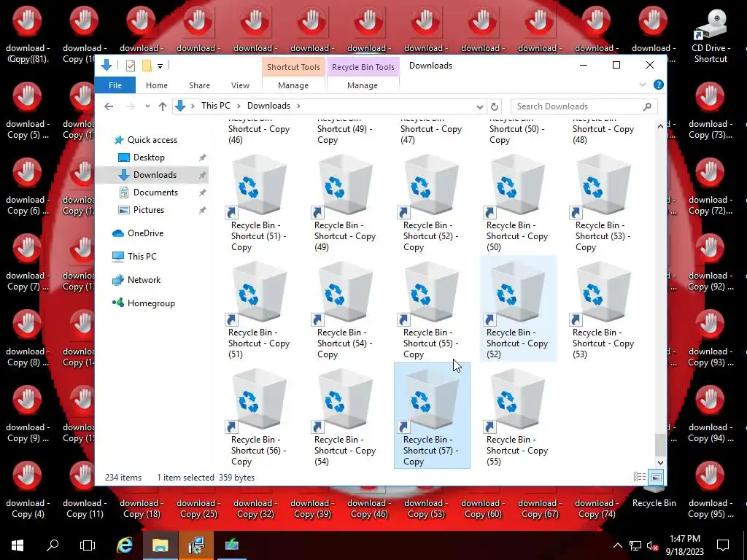
Task: Expand the customize quick access toolbar dropdown
Action: pyautogui.click(x=160, y=66)
